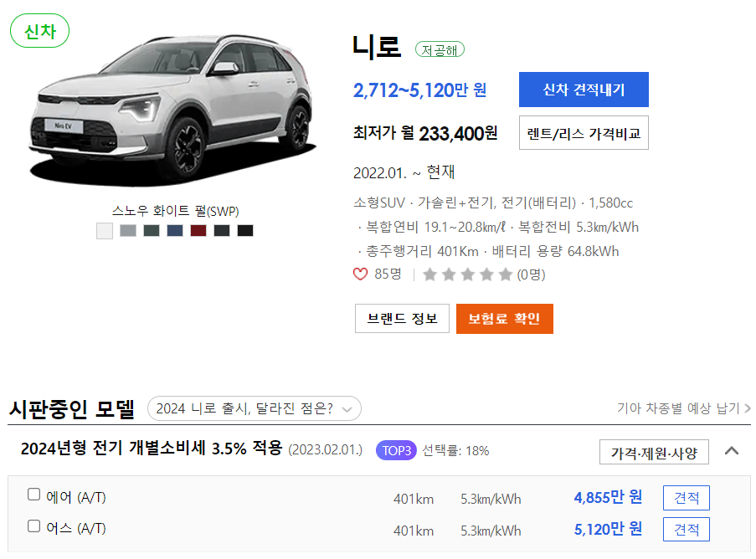Check the 에어 (A/T) checkbox
The width and height of the screenshot is (756, 559).
click(x=33, y=495)
